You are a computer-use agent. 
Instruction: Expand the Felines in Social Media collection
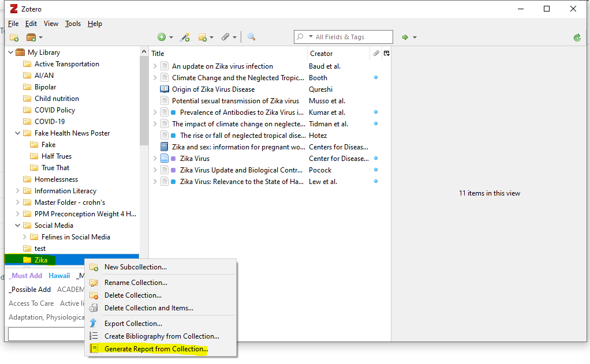click(x=24, y=237)
